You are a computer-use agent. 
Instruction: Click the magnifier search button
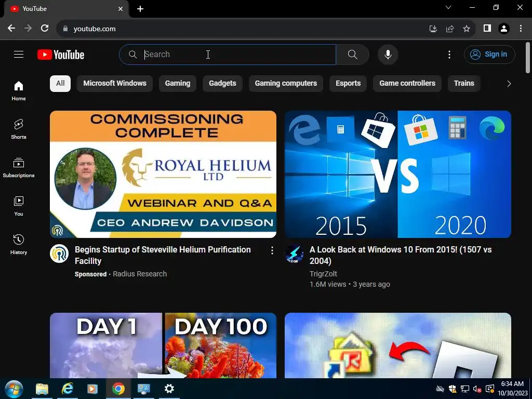[x=353, y=54]
